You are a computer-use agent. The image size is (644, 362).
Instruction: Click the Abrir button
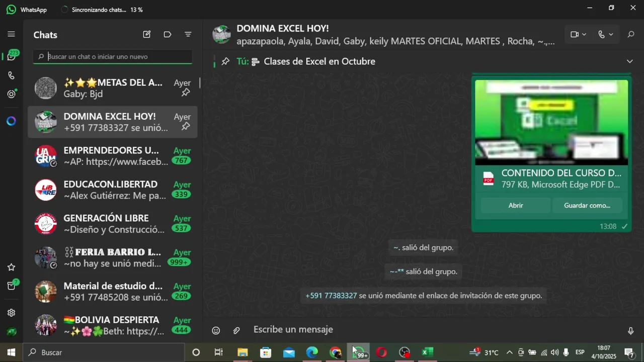(516, 205)
